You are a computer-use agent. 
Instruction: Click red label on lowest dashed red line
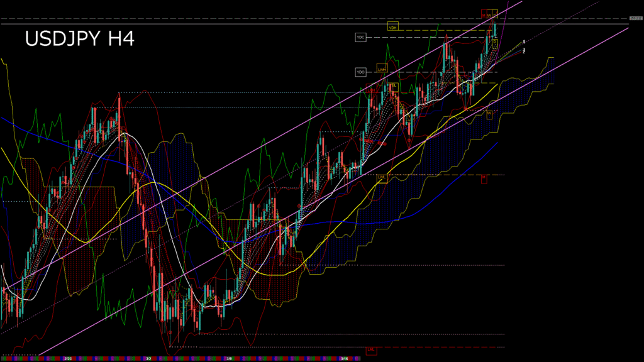[x=370, y=349]
